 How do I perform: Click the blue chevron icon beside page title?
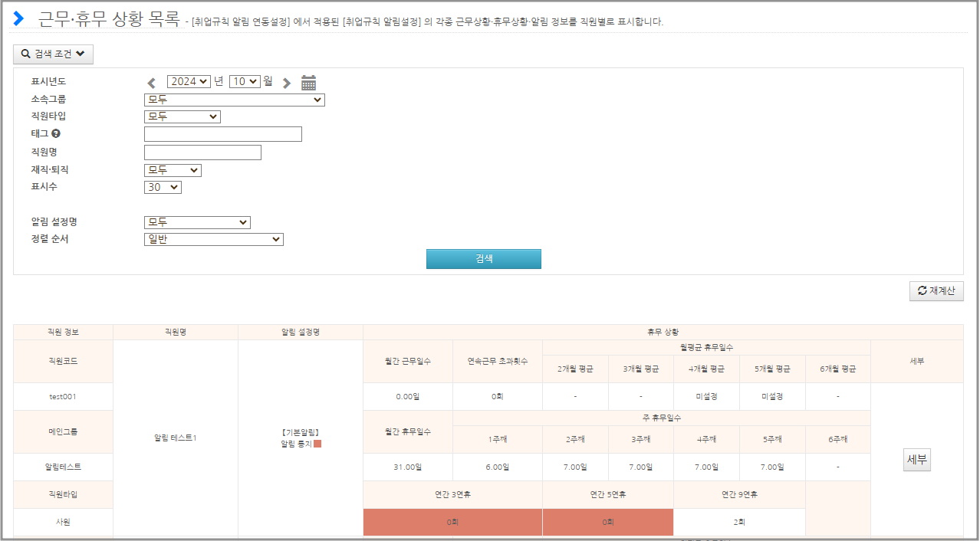point(19,18)
